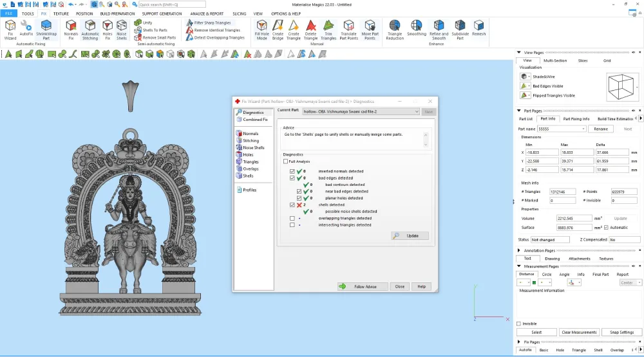Click Clear Measurements button
This screenshot has height=357, width=644.
[580, 333]
